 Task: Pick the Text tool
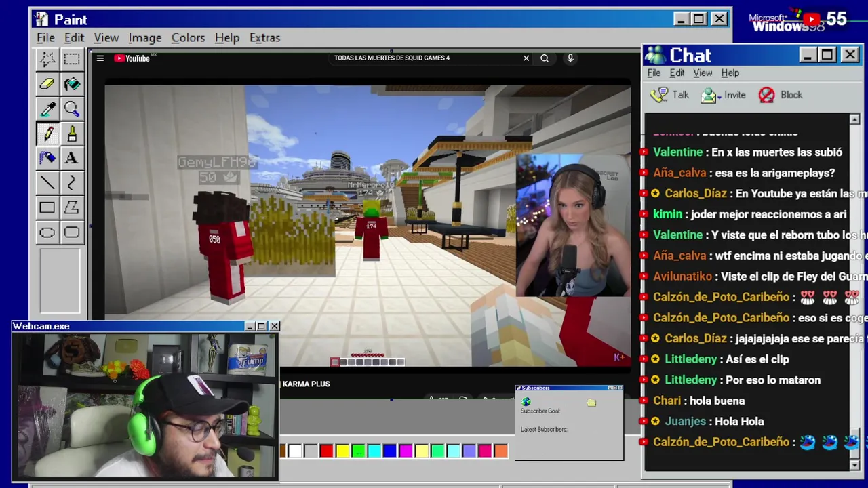pyautogui.click(x=71, y=158)
